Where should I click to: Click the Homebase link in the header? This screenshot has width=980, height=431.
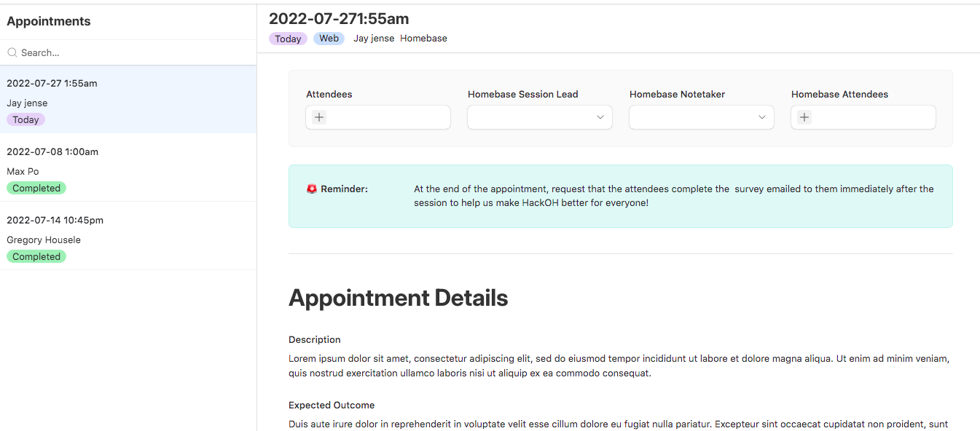click(423, 39)
